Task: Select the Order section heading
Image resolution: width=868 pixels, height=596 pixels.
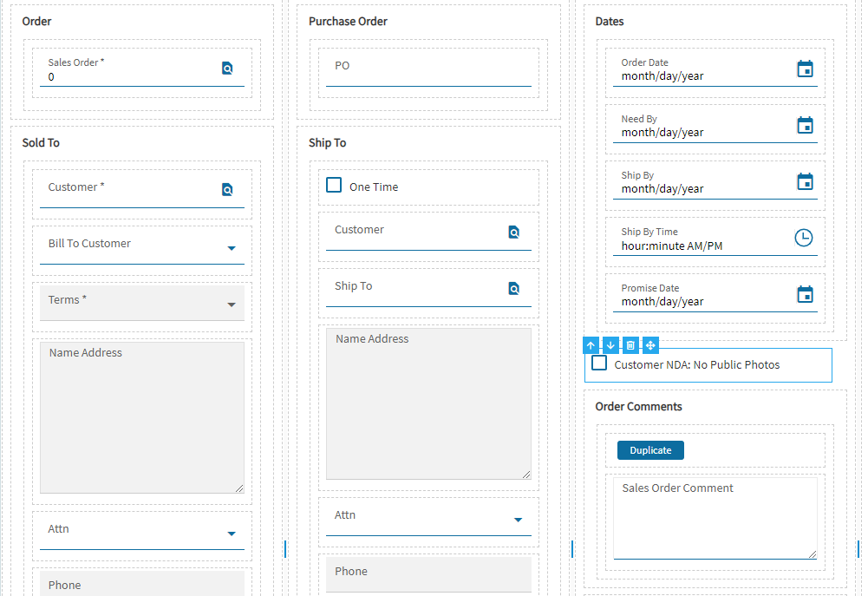Action: tap(36, 21)
